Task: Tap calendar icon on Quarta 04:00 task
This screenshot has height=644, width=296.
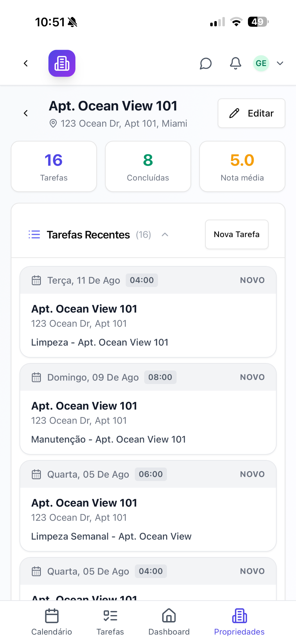Action: (x=36, y=571)
